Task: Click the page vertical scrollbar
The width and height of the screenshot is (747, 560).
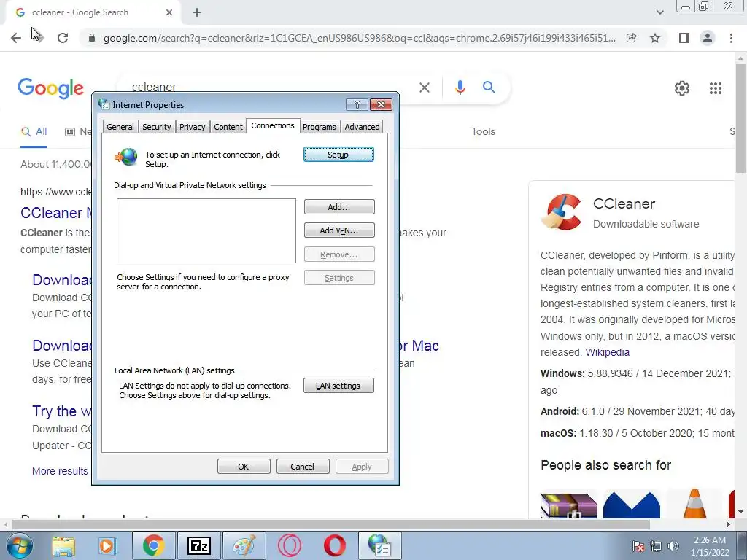Action: coord(740,119)
